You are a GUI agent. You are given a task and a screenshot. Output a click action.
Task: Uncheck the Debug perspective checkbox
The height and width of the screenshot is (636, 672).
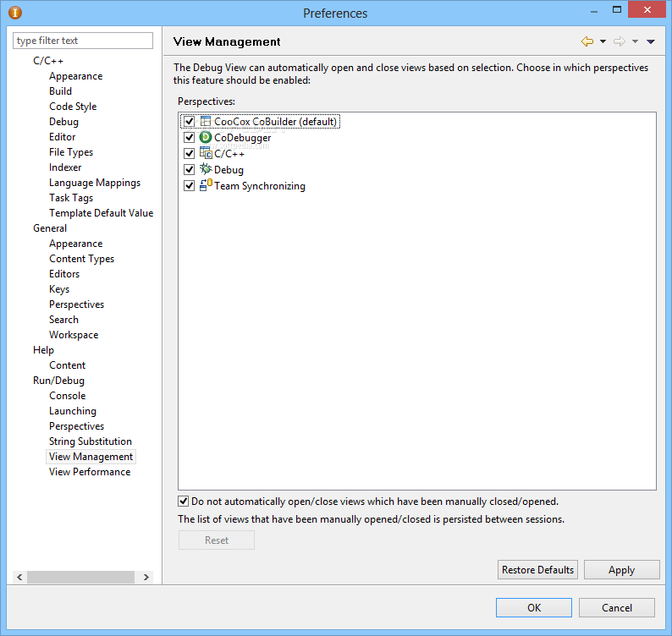coord(189,170)
